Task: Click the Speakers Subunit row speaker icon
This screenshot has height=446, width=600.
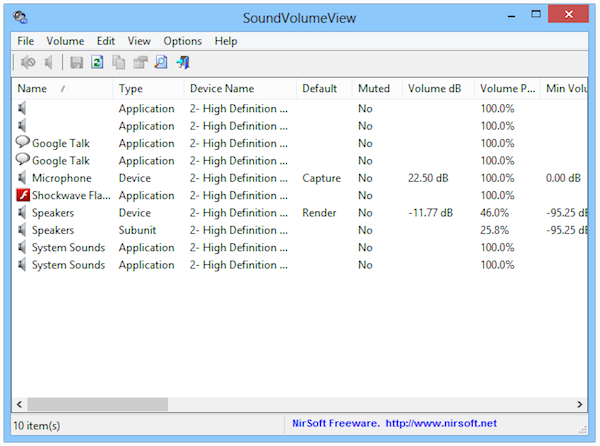Action: (x=22, y=230)
